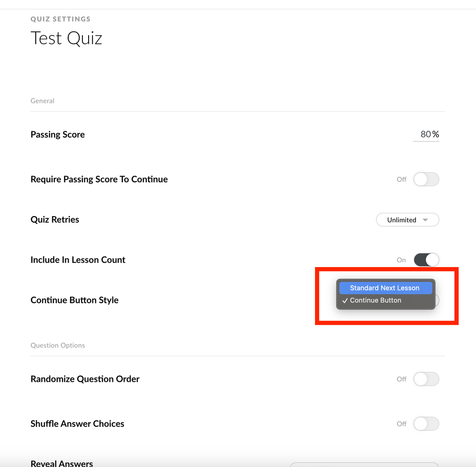Click the Question Options section heading
The width and height of the screenshot is (476, 467).
pyautogui.click(x=58, y=345)
